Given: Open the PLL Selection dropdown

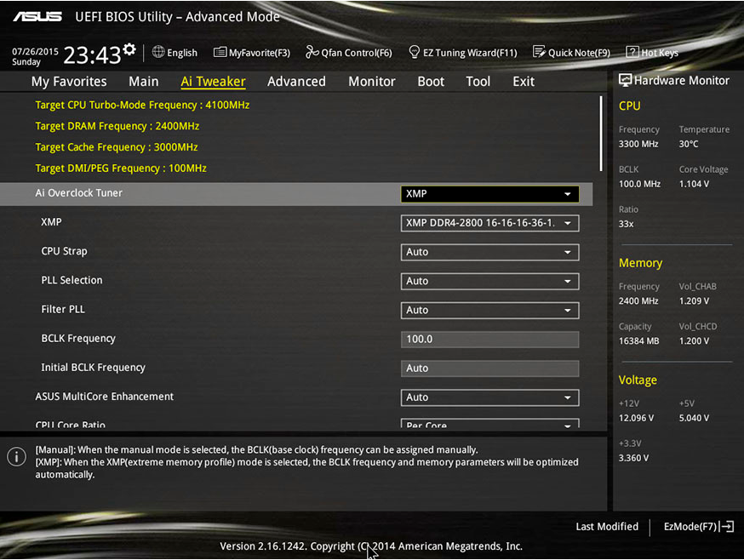Looking at the screenshot, I should click(x=489, y=281).
